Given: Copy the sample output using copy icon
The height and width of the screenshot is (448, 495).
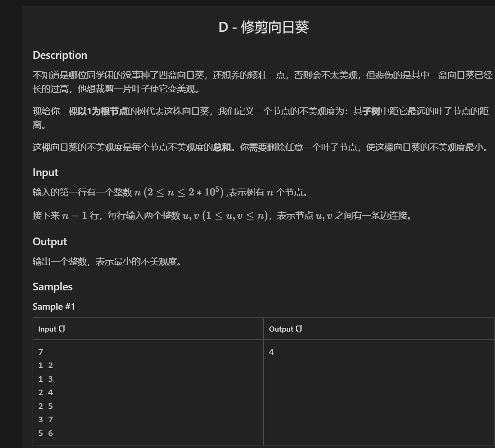Looking at the screenshot, I should click(x=299, y=329).
